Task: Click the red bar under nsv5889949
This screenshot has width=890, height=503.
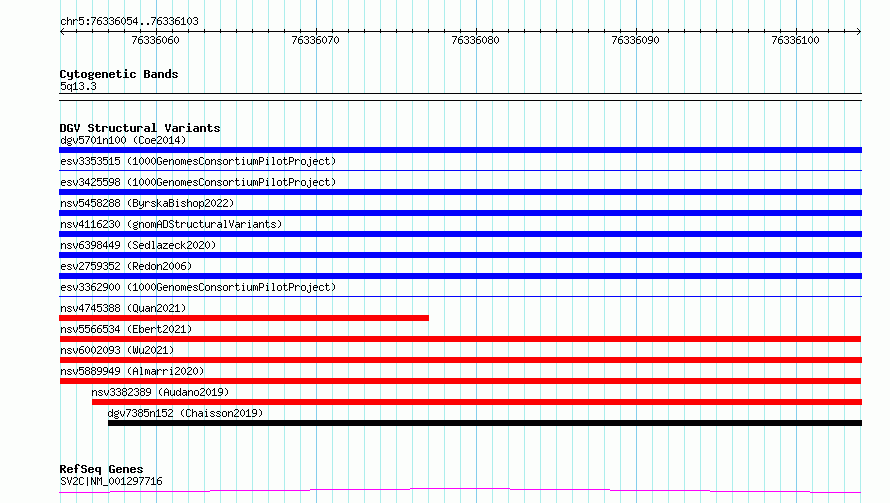Action: pyautogui.click(x=460, y=381)
